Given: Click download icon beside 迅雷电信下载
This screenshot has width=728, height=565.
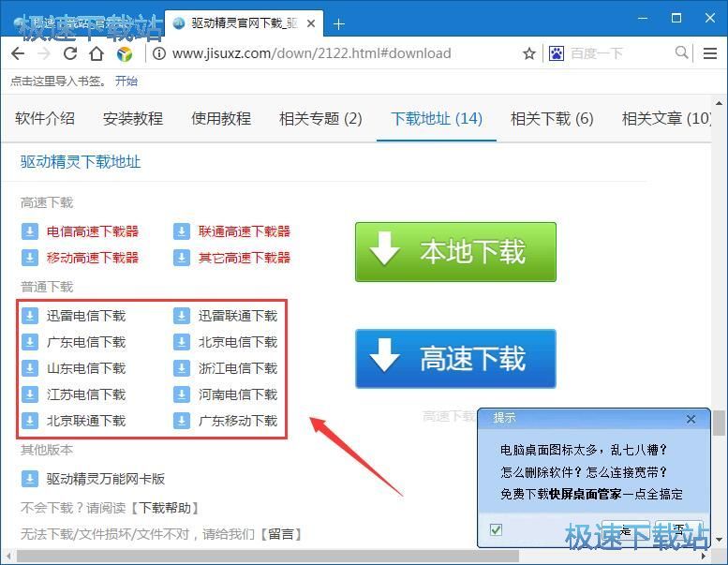Looking at the screenshot, I should pos(30,316).
